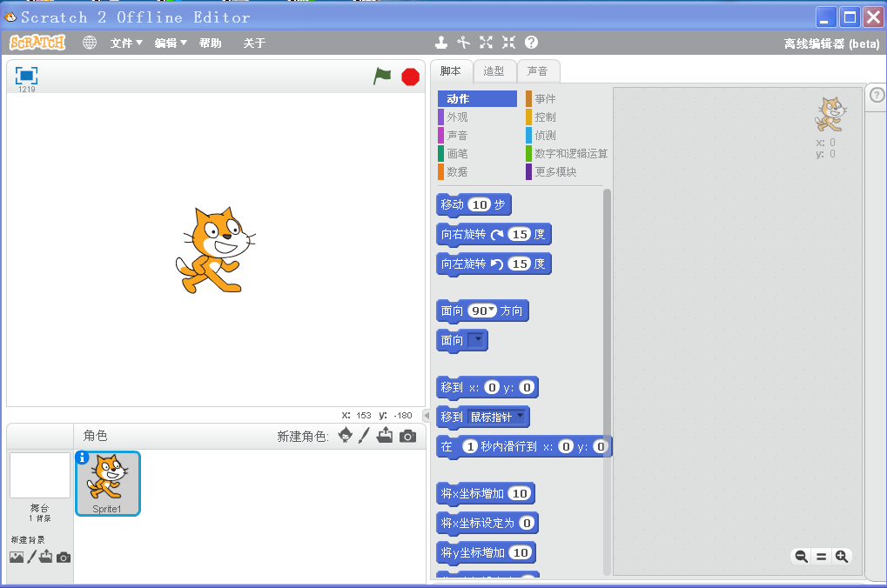Screen dimensions: 887x588
Task: Open the help panel question mark at right edge
Action: 877,95
